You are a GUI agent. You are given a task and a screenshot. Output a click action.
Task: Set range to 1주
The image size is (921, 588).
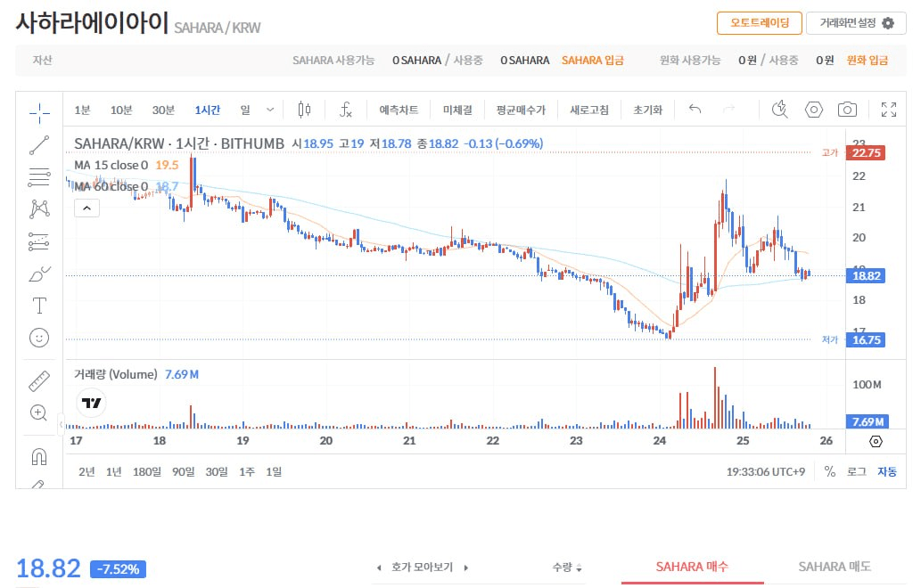pyautogui.click(x=247, y=471)
